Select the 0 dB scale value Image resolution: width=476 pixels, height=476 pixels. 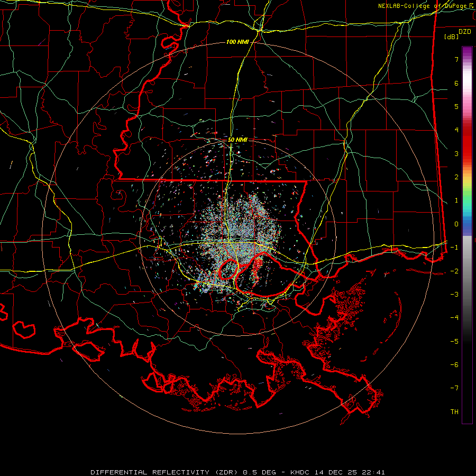tap(456, 224)
